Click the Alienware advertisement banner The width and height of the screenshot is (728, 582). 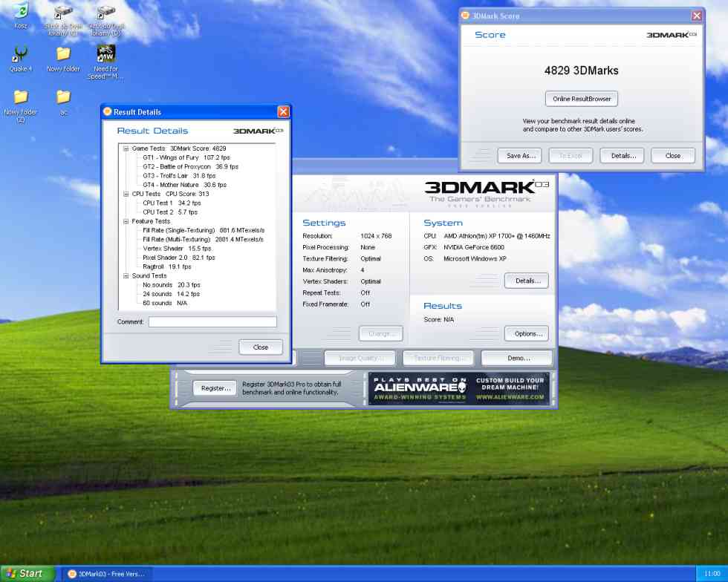pyautogui.click(x=459, y=388)
